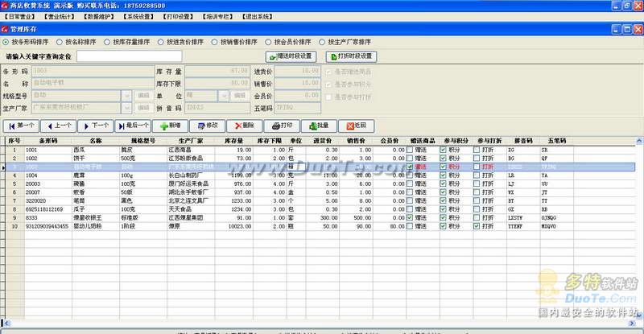
Task: Delete item using red X 删除 button
Action: click(x=245, y=126)
